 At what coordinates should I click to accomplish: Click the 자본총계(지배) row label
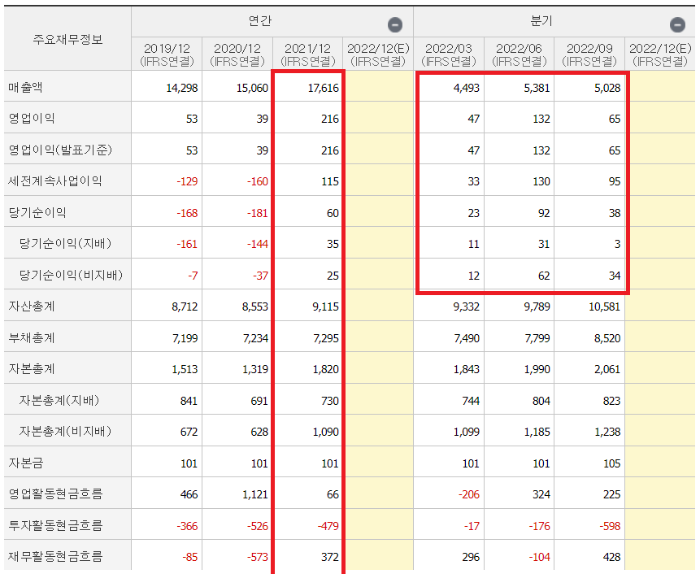[59, 400]
